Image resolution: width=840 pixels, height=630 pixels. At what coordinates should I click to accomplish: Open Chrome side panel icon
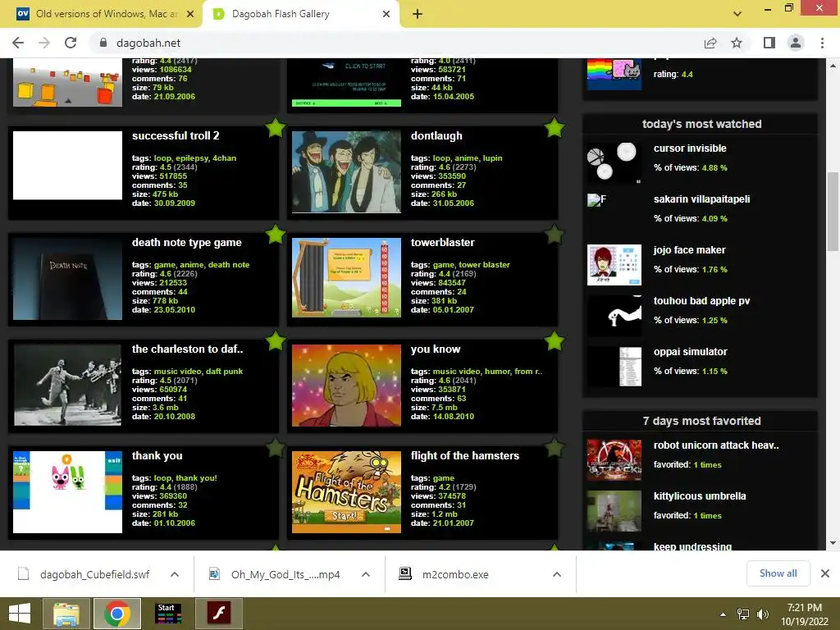tap(769, 43)
